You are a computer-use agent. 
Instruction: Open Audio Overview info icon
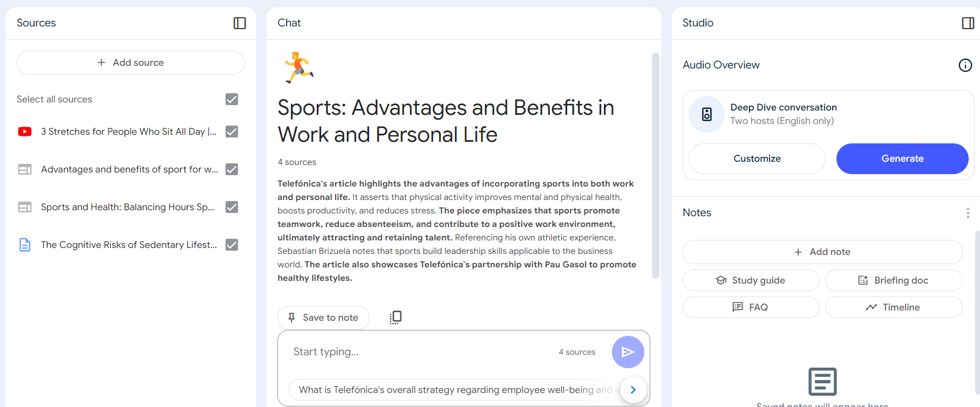point(965,65)
